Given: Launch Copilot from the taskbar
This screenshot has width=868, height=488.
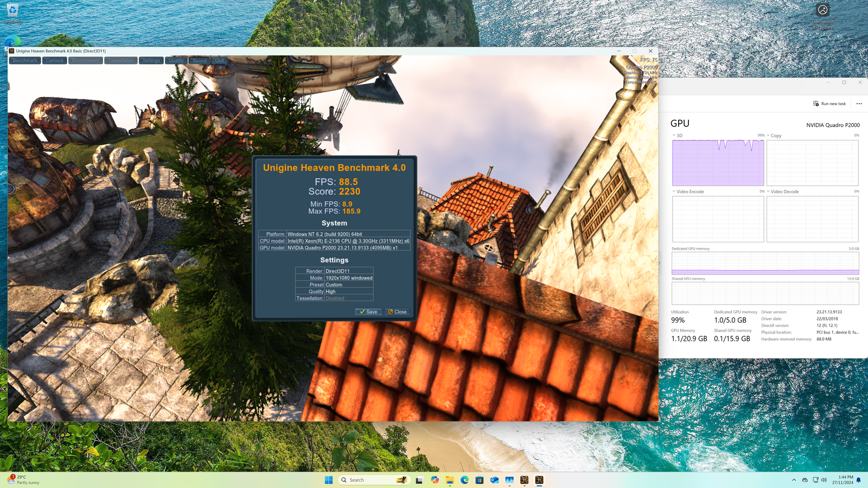Looking at the screenshot, I should [435, 480].
